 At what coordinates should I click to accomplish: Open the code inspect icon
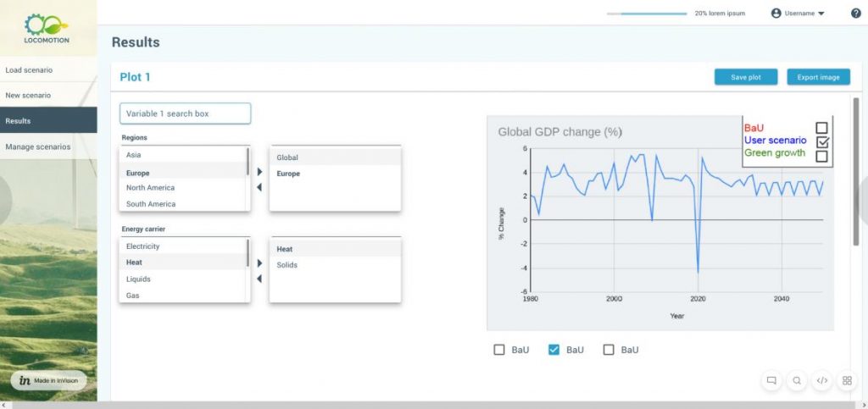822,380
